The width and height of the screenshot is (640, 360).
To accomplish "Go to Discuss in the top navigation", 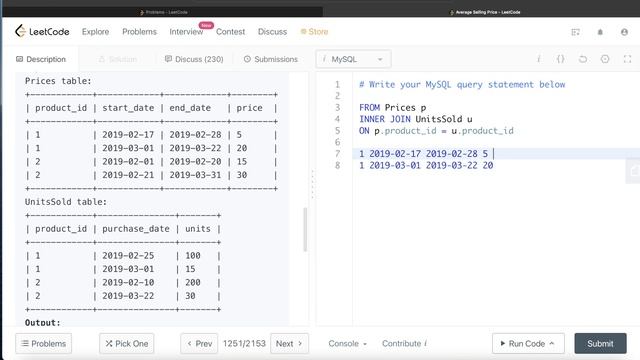I will (x=272, y=32).
